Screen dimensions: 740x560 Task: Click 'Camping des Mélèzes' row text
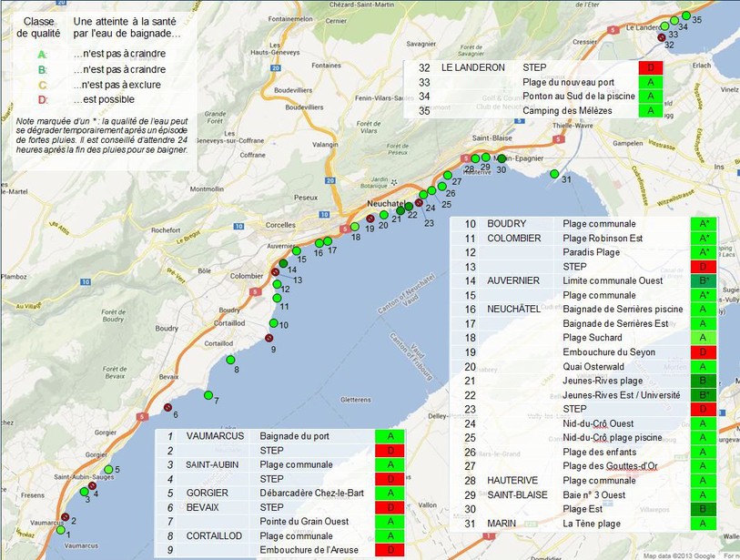pos(567,110)
